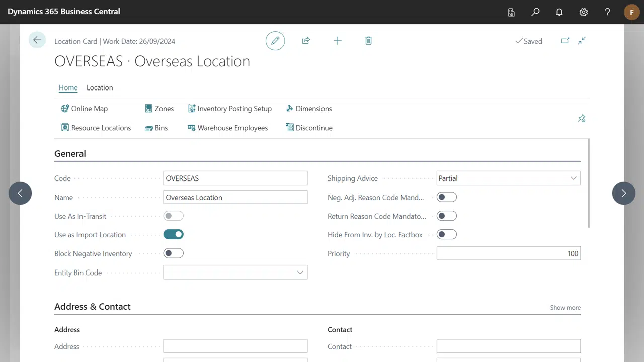Click the Priority input field
Image resolution: width=644 pixels, height=362 pixels.
tap(508, 253)
